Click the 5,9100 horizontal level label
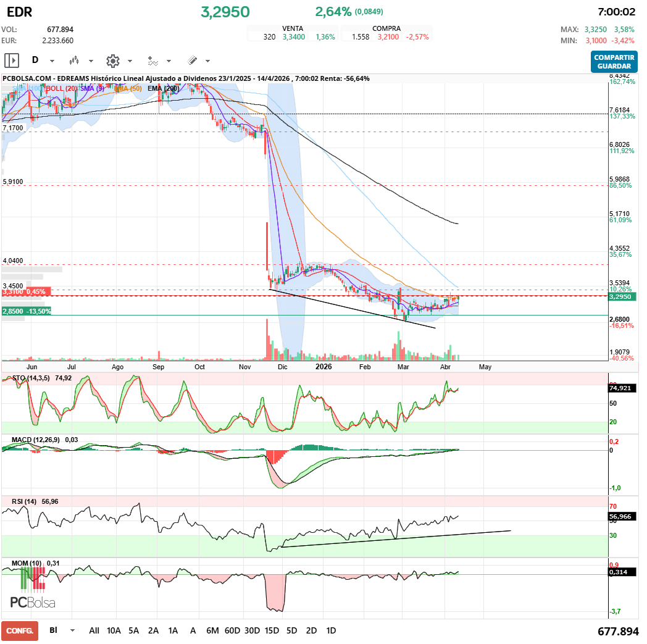Image resolution: width=647 pixels, height=644 pixels. [x=13, y=182]
